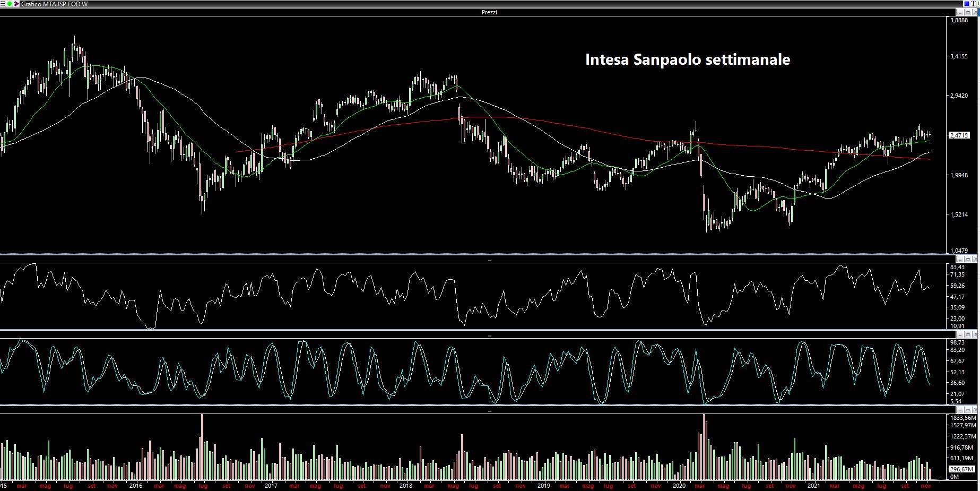Close the Prezzi price panel
The image size is (980, 491).
coord(975,12)
